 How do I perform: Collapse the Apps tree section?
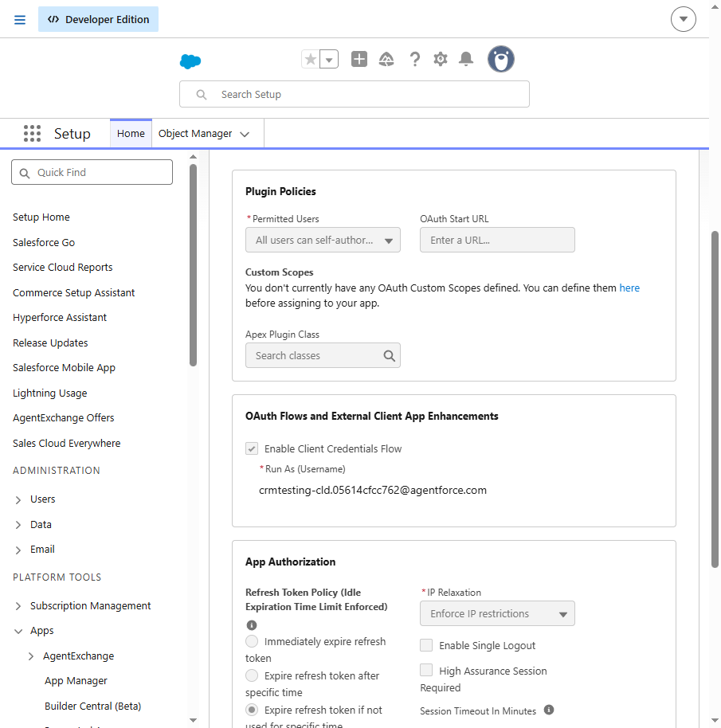18,631
